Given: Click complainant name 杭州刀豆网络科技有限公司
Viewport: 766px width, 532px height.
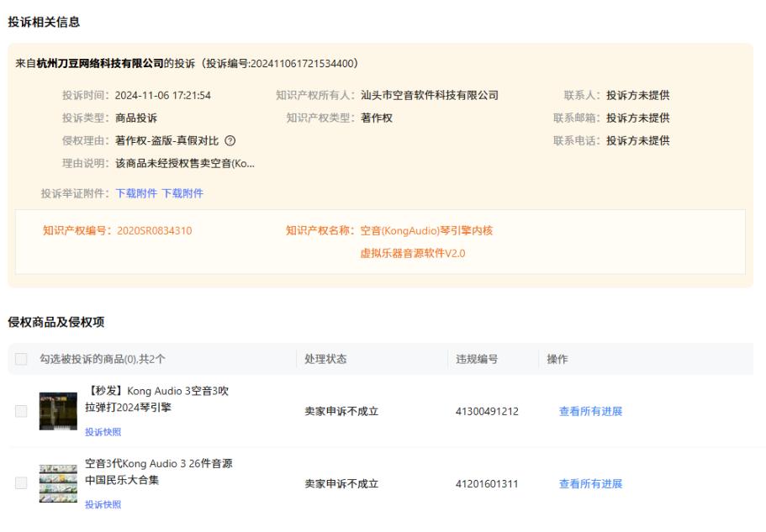Looking at the screenshot, I should pyautogui.click(x=100, y=64).
